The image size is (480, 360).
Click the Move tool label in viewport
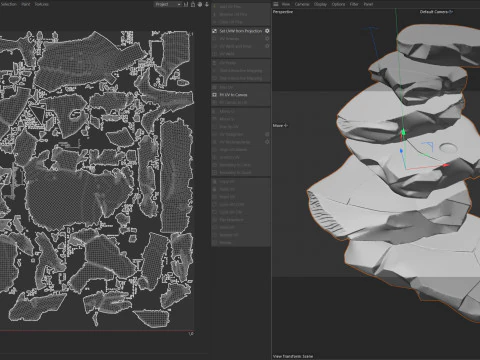click(280, 125)
